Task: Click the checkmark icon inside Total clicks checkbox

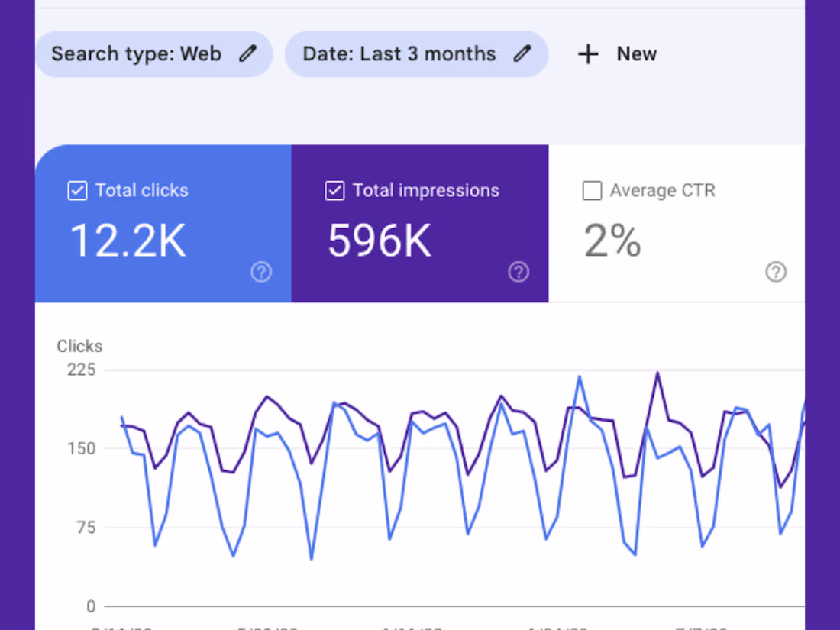Action: click(77, 191)
